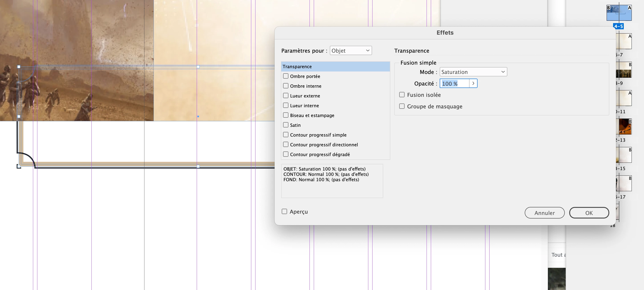Check the Lueur externe option
Screen dimensions: 644x290
(286, 95)
